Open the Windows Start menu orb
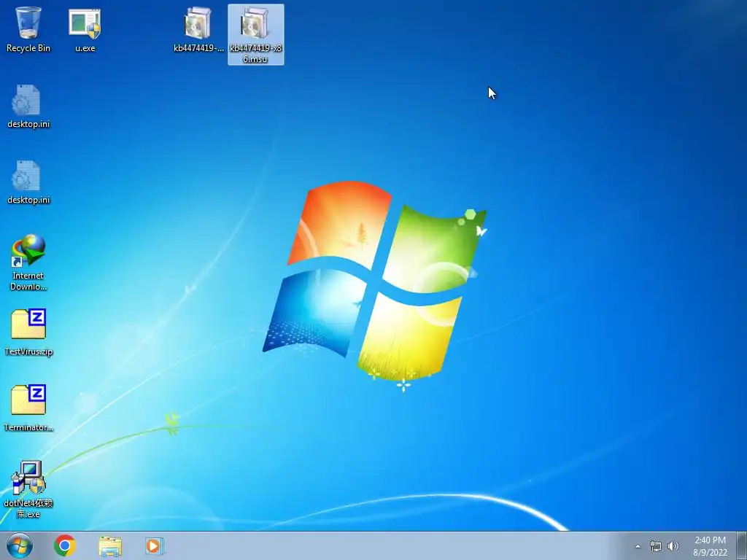747x560 pixels. [x=20, y=545]
